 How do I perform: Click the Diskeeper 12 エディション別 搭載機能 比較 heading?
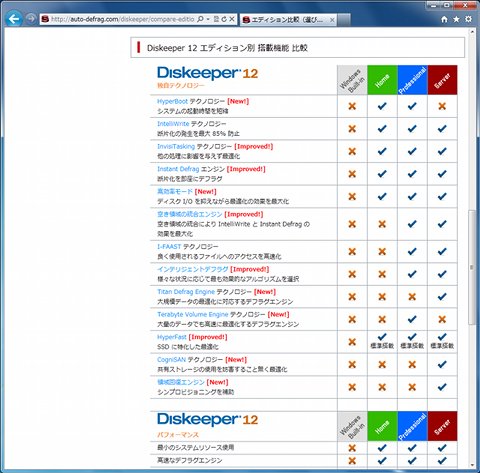click(227, 48)
